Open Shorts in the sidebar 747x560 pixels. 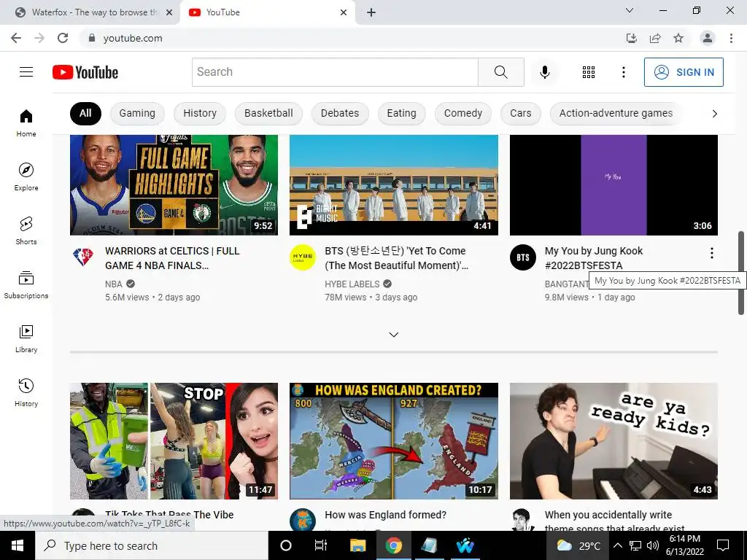point(26,230)
